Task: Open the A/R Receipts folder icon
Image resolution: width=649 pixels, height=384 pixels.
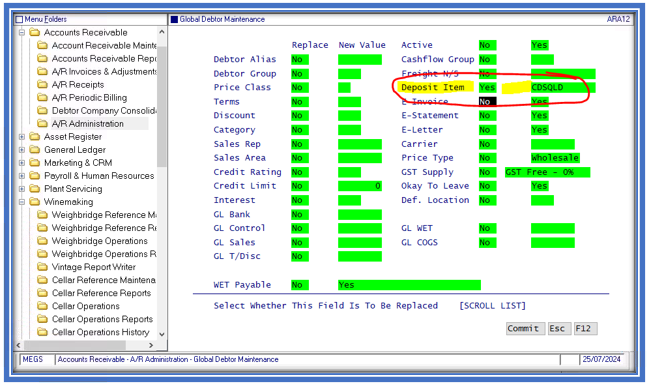Action: click(x=42, y=84)
